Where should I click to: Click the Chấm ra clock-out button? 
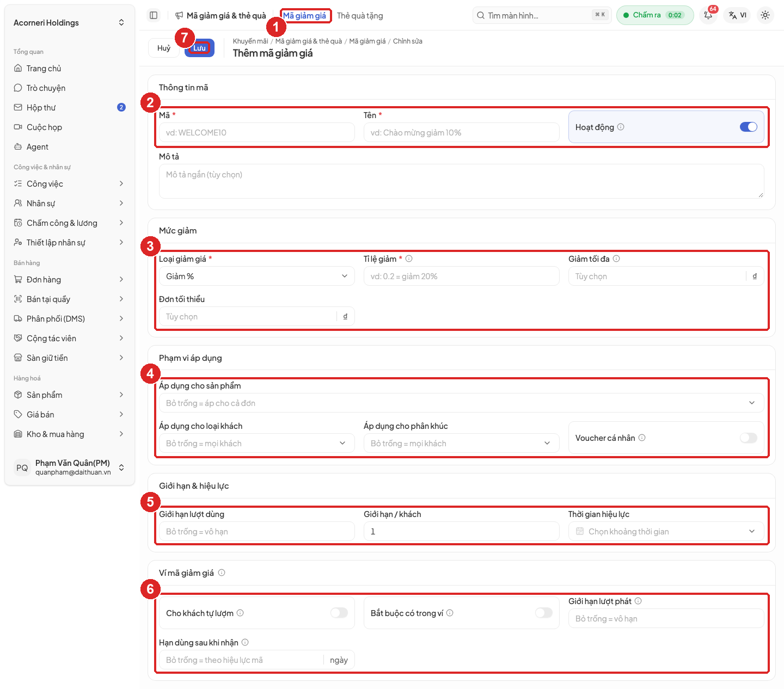[x=655, y=15]
